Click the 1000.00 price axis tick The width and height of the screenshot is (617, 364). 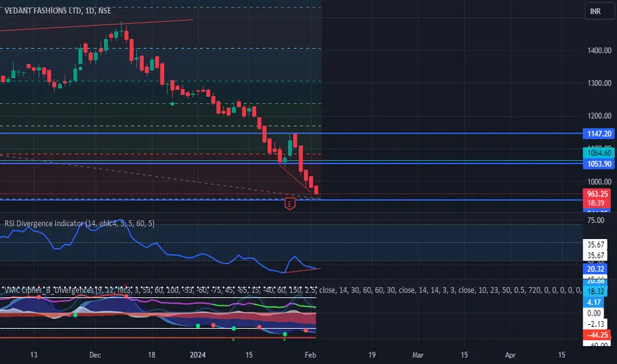(599, 181)
